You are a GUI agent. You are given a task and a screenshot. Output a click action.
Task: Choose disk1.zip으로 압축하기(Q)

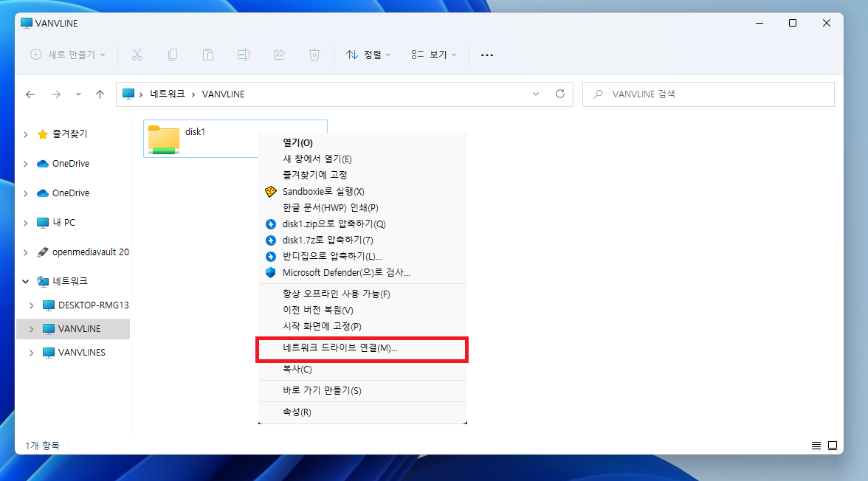(362, 224)
